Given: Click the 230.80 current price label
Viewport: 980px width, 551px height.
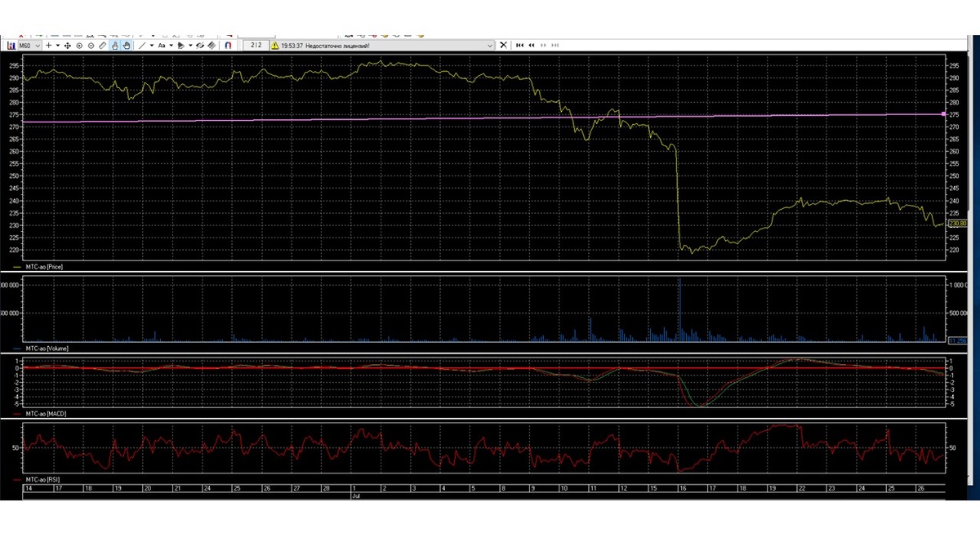Looking at the screenshot, I should (957, 223).
